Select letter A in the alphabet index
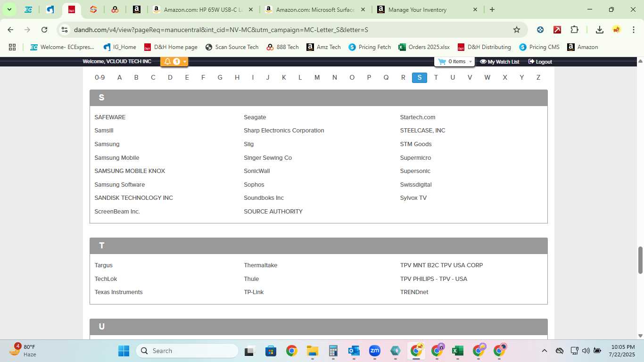The width and height of the screenshot is (644, 362). pyautogui.click(x=120, y=77)
